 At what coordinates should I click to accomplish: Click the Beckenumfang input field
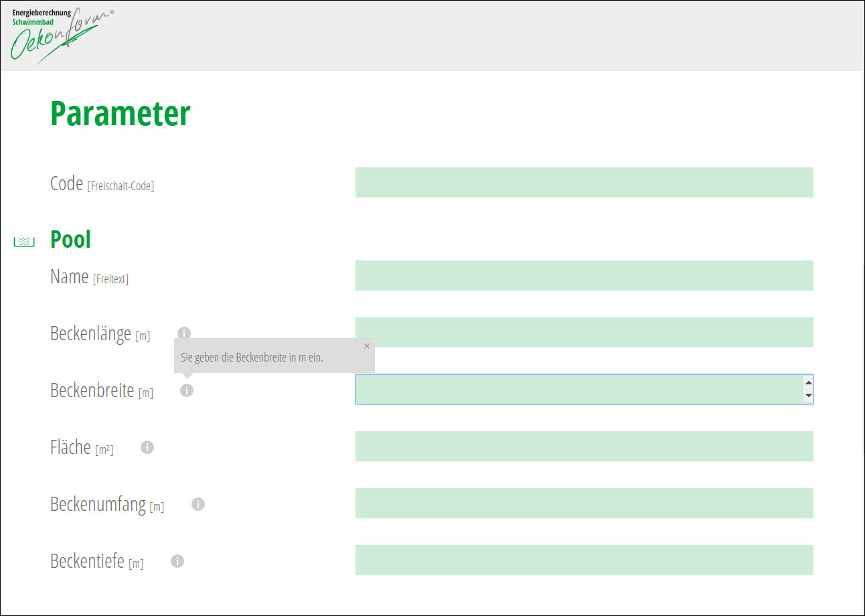click(x=584, y=503)
